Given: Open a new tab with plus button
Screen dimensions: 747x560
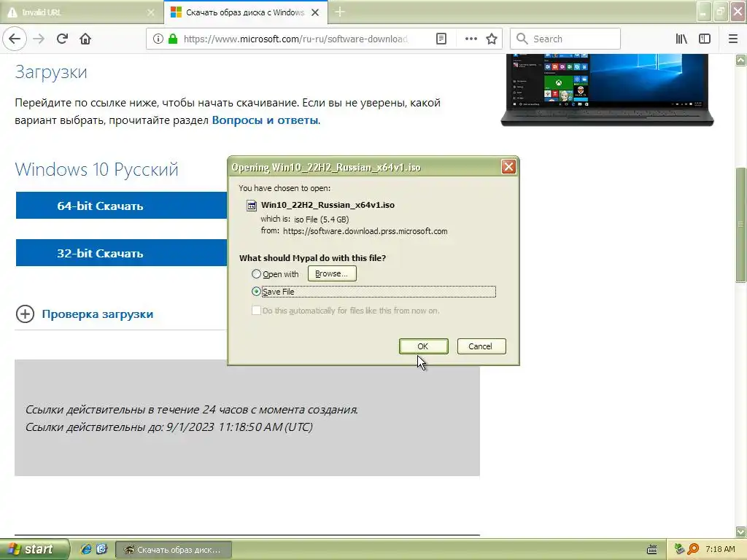Looking at the screenshot, I should 340,12.
